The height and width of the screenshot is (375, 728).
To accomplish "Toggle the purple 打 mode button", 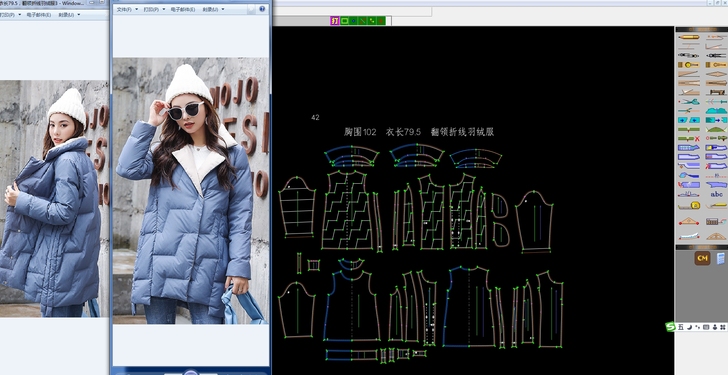I will click(x=334, y=20).
